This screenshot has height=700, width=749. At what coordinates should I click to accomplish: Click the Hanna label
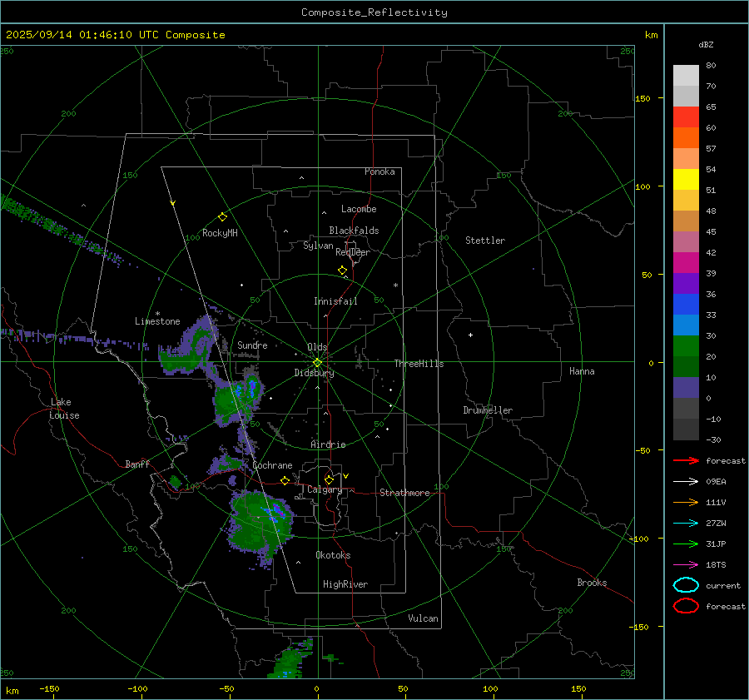click(582, 371)
